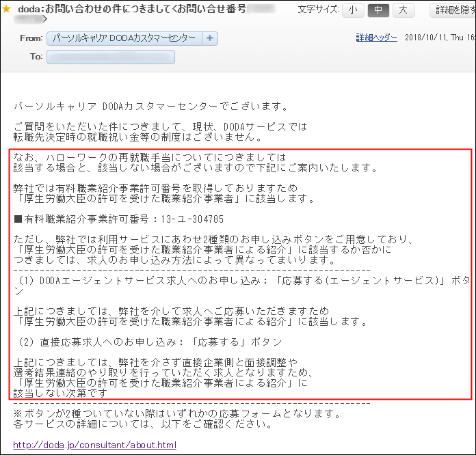
Task: Click the line なお、ハローワークの再就職手当について
Action: coord(150,157)
